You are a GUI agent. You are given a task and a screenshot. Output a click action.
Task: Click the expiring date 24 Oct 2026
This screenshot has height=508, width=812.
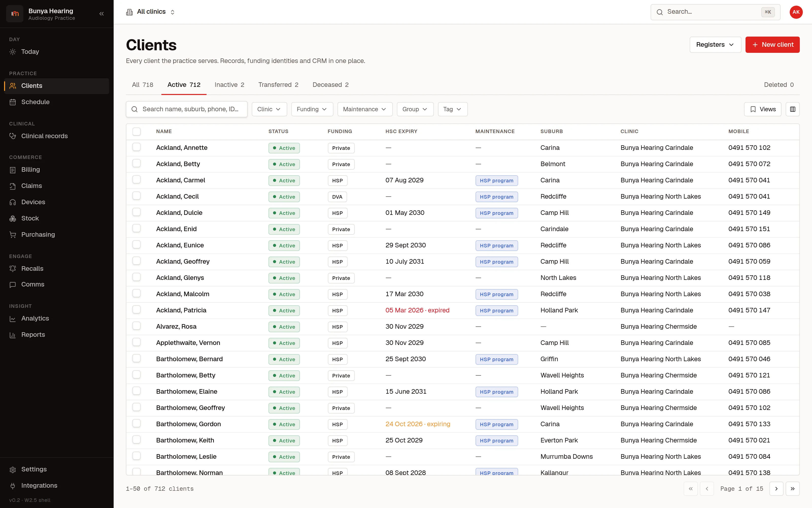point(418,424)
